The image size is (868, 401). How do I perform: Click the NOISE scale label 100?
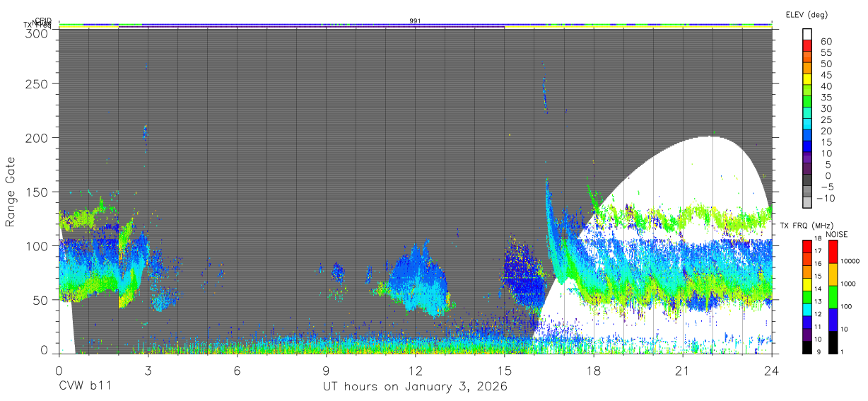coord(847,306)
